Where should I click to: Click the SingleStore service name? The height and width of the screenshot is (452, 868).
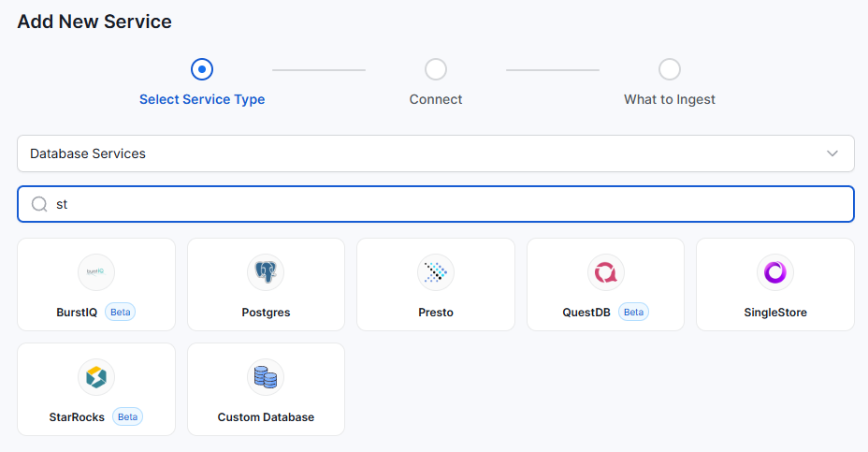[x=775, y=313]
